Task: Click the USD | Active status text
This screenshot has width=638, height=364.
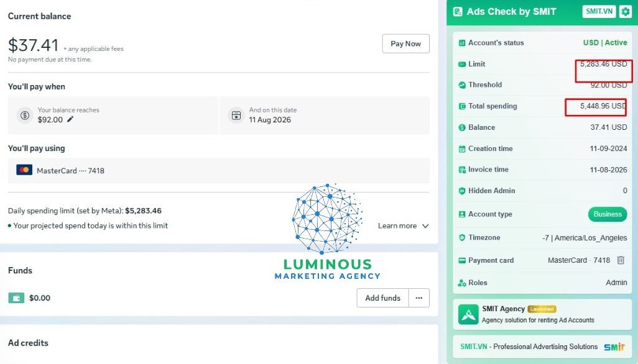Action: pyautogui.click(x=605, y=43)
